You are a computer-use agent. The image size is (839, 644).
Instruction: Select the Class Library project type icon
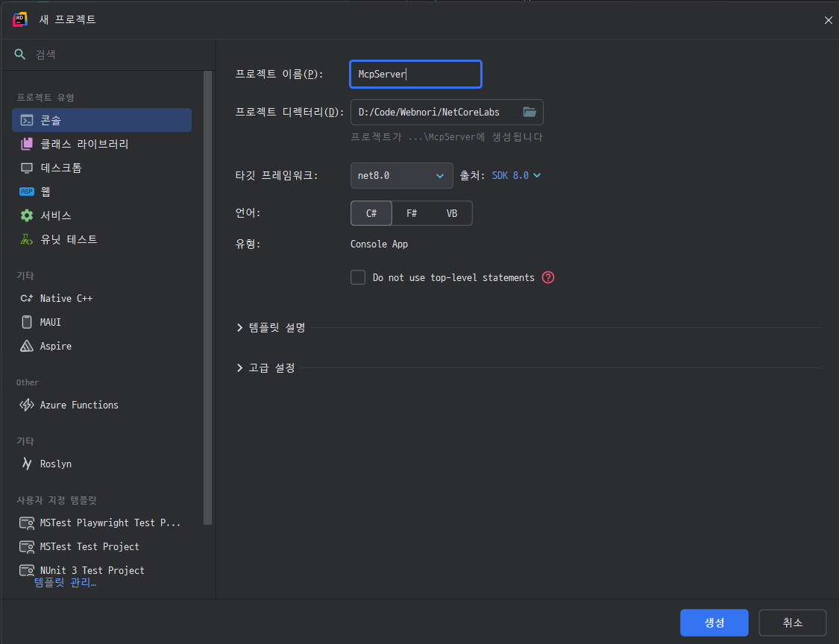coord(27,144)
